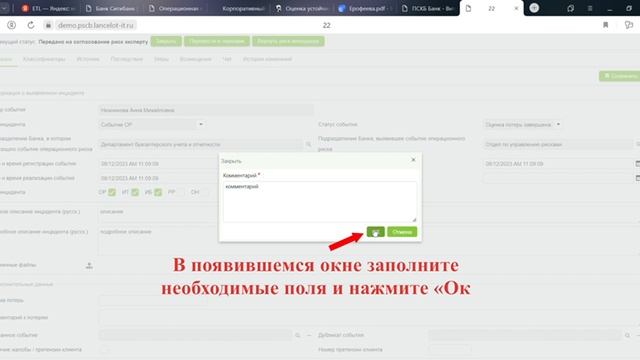Open a new browser tab with the plus button
The image size is (640, 360).
(534, 8)
